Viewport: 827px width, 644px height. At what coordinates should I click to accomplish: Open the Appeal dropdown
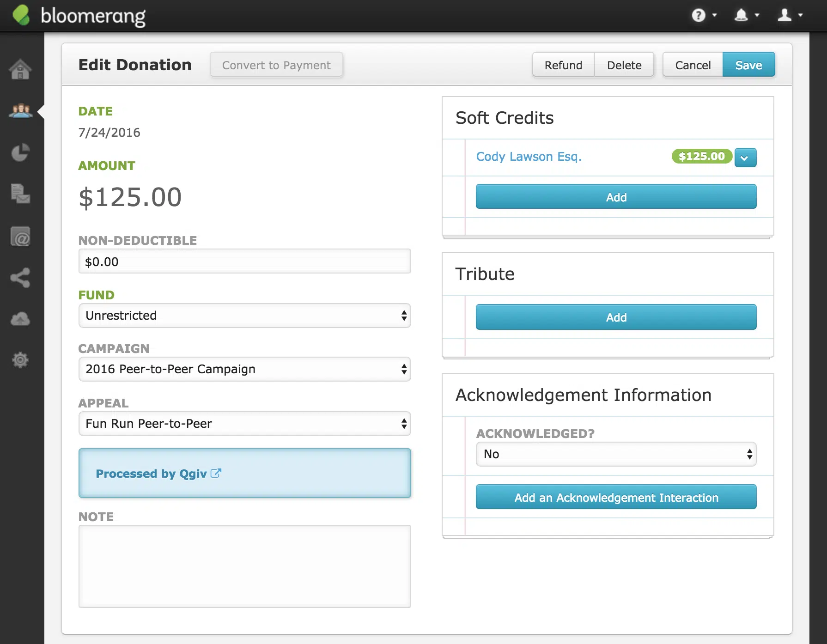point(244,424)
